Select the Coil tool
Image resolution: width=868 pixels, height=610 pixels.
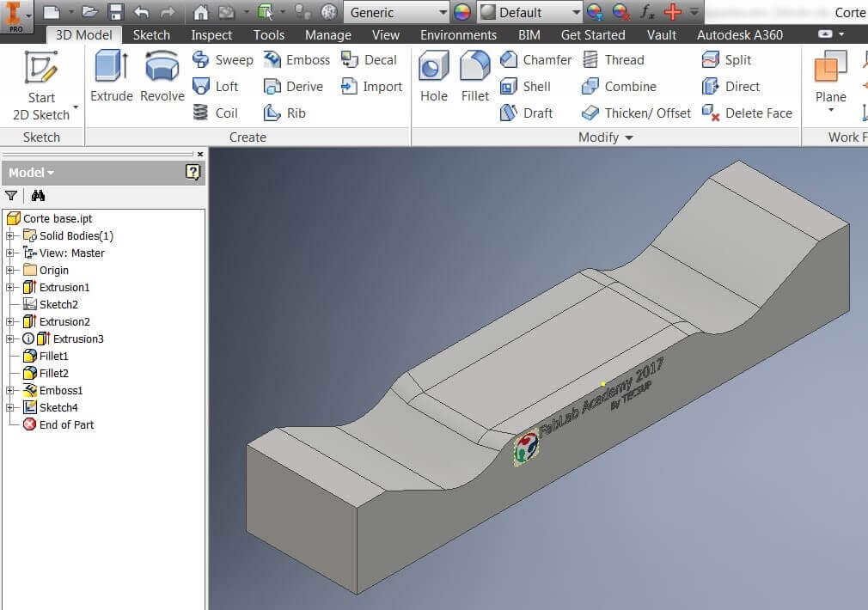[216, 113]
